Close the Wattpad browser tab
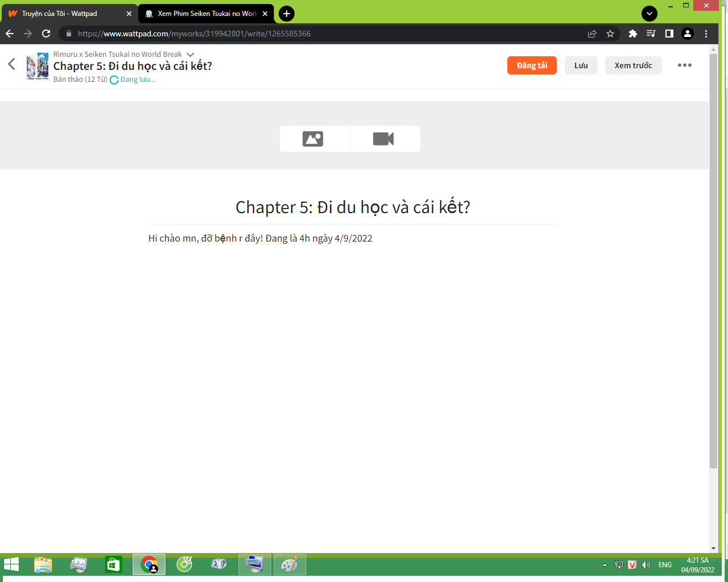Viewport: 728px width, 582px height. coord(129,14)
